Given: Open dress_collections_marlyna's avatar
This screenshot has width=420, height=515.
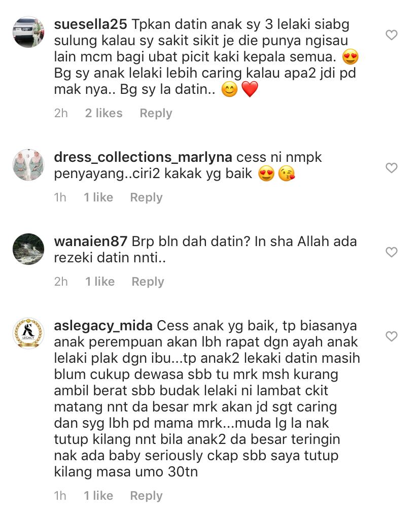Looking at the screenshot, I should pos(28,165).
